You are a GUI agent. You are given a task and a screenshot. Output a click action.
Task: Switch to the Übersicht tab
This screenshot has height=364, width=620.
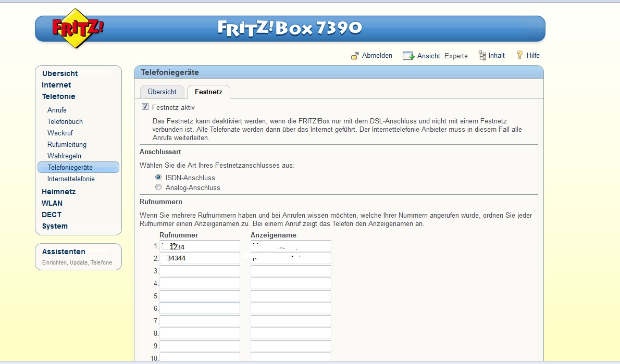click(x=162, y=92)
